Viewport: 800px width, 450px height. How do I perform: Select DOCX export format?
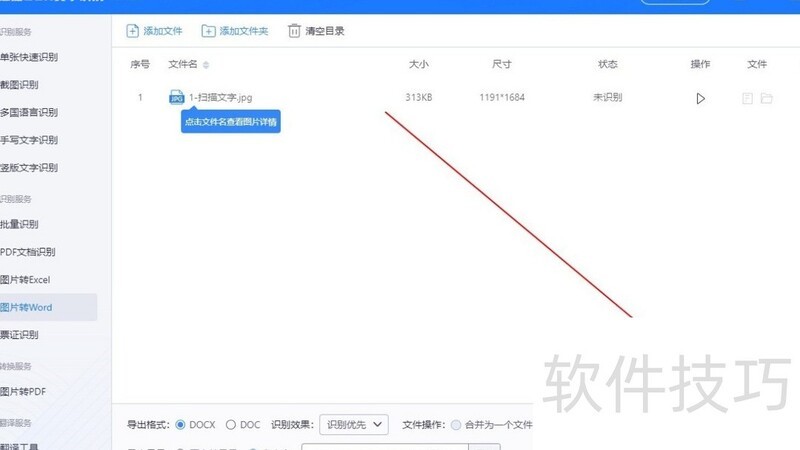pos(181,425)
